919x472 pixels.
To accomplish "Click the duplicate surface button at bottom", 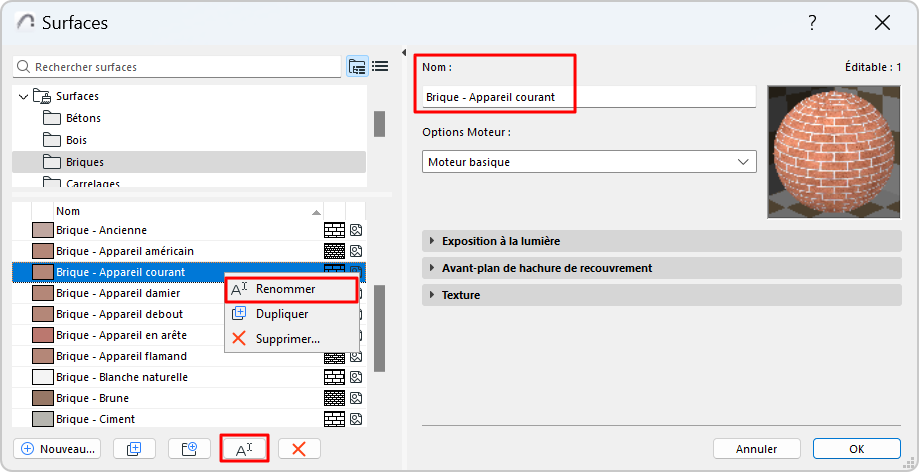I will tap(134, 449).
